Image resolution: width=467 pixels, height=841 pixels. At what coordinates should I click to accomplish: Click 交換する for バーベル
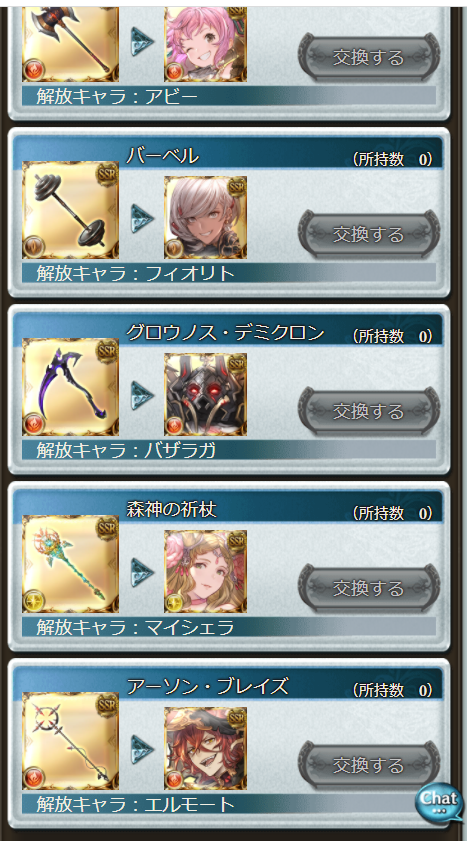(x=369, y=234)
